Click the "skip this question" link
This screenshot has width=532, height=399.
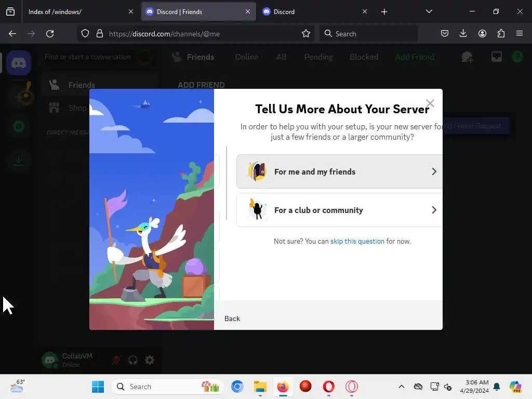(x=357, y=241)
